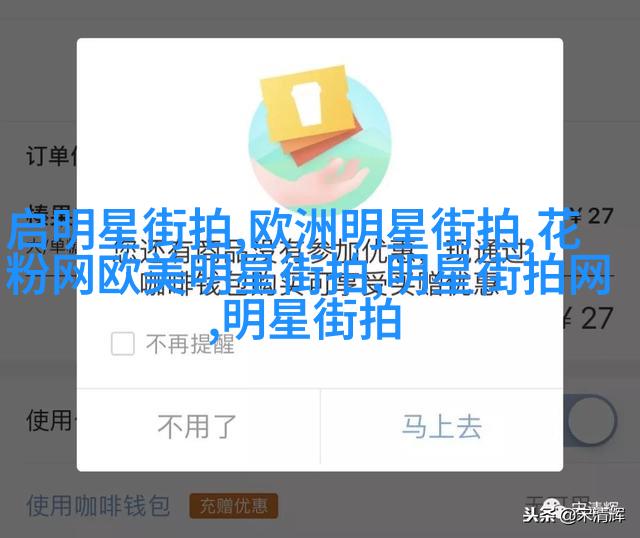This screenshot has width=640, height=538.
Task: Tap the 马上去 button
Action: [442, 427]
